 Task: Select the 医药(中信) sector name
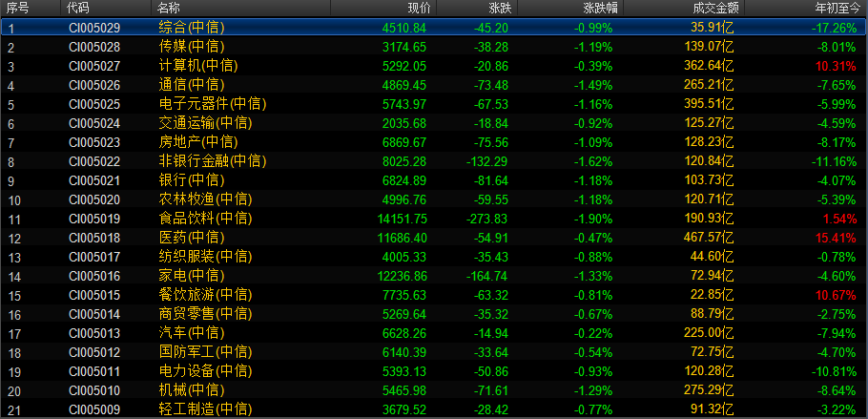pyautogui.click(x=191, y=237)
